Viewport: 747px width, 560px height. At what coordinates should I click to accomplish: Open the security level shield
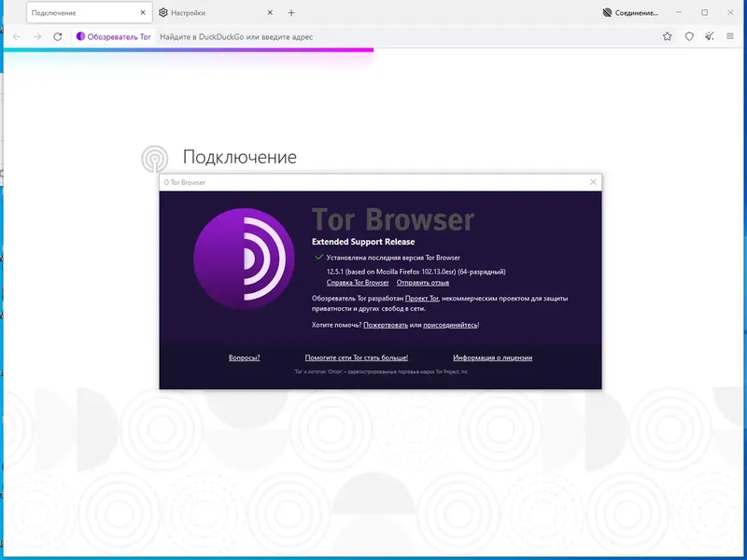[x=689, y=36]
